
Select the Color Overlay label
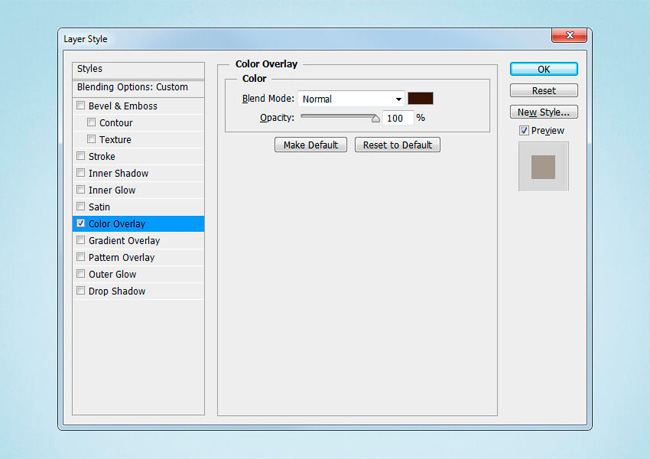click(x=117, y=224)
